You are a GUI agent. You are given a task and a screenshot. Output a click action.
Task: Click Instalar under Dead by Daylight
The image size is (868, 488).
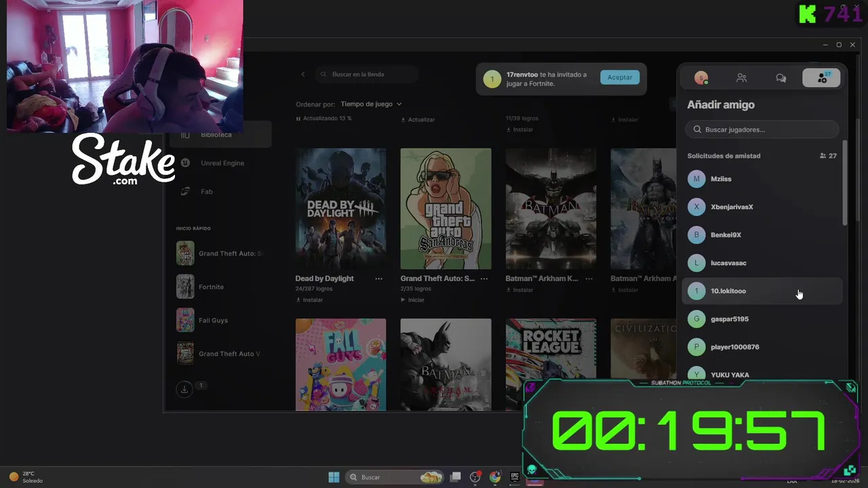(309, 300)
